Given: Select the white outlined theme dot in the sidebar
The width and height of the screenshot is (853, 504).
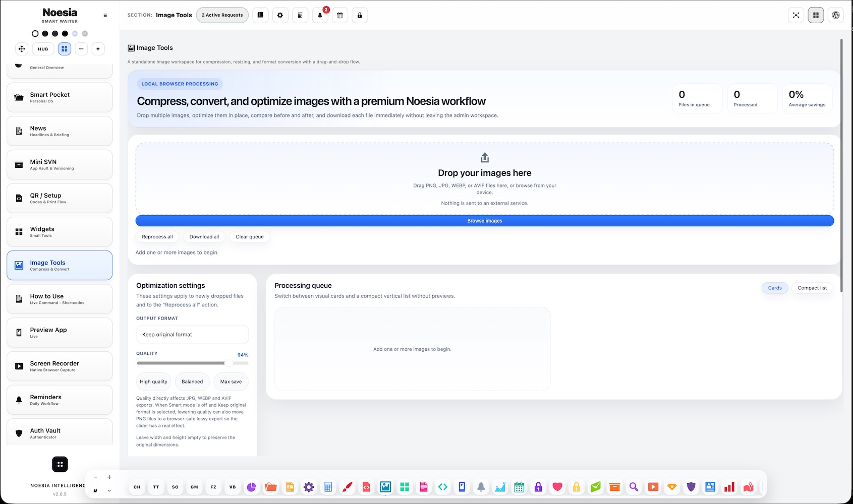Looking at the screenshot, I should 35,34.
